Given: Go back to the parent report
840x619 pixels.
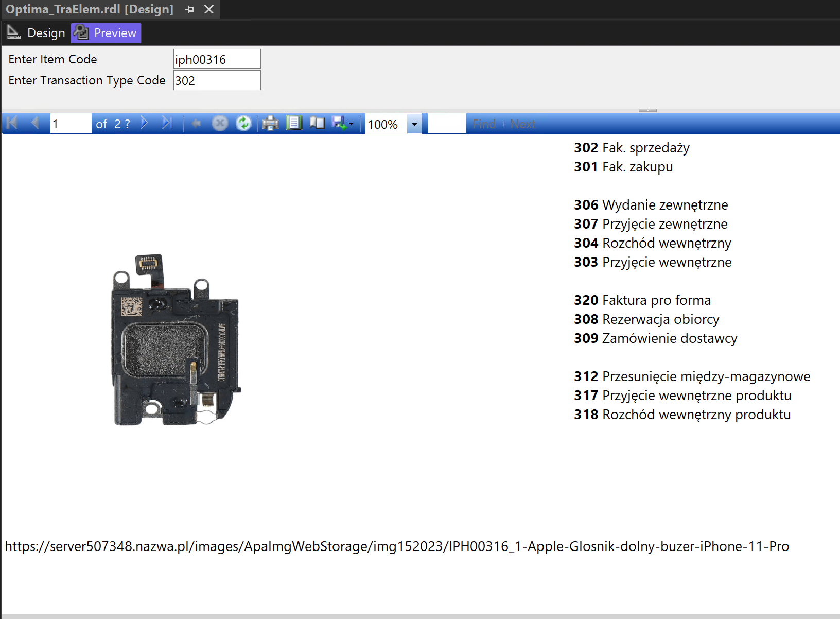Looking at the screenshot, I should [x=196, y=123].
